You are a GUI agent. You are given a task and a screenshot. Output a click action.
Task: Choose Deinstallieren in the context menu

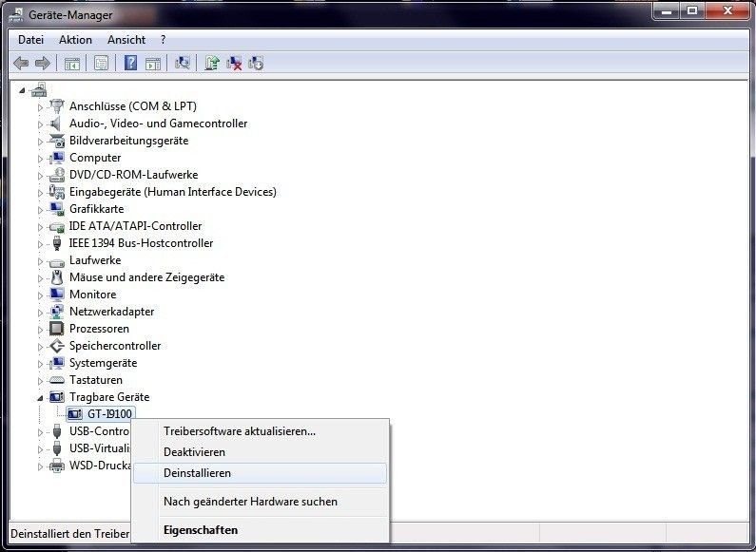click(x=260, y=473)
